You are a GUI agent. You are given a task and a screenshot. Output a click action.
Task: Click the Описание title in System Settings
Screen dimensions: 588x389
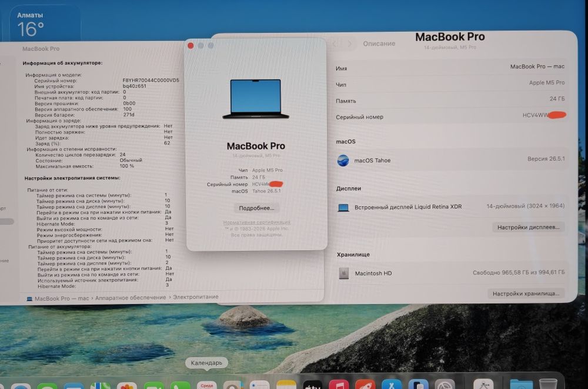coord(379,44)
